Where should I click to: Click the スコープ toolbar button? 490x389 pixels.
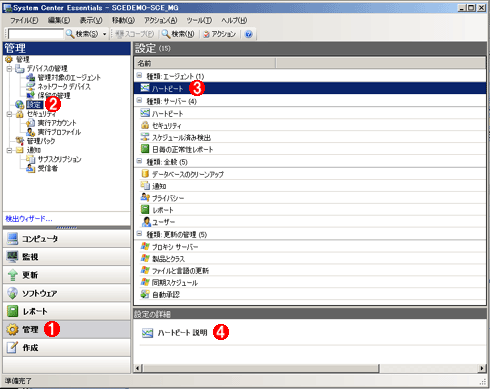point(135,34)
